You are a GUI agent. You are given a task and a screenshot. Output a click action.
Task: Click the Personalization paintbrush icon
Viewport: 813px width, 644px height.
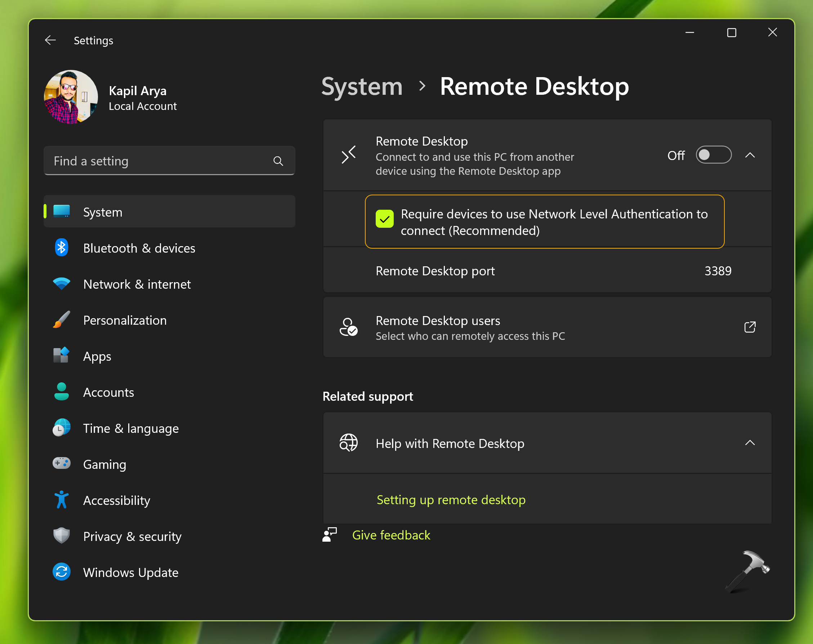coord(62,320)
